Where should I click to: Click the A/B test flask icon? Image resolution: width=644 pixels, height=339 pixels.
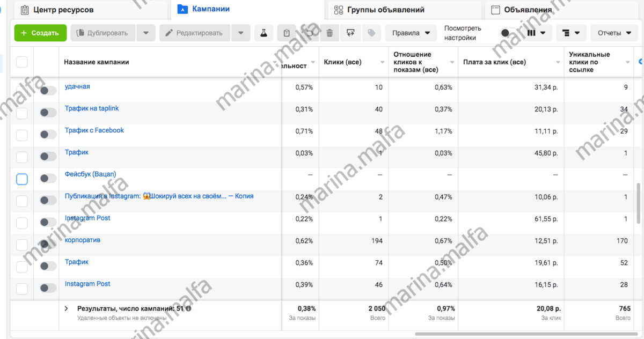coord(264,33)
